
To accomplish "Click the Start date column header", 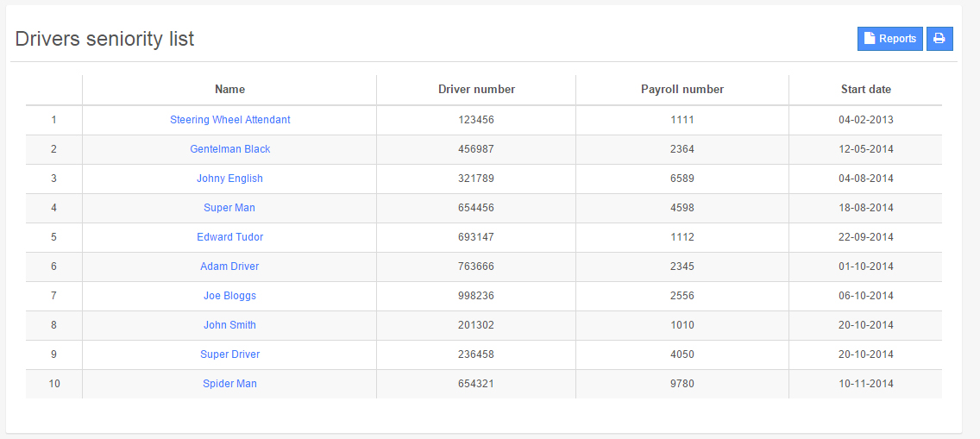I will tap(865, 90).
